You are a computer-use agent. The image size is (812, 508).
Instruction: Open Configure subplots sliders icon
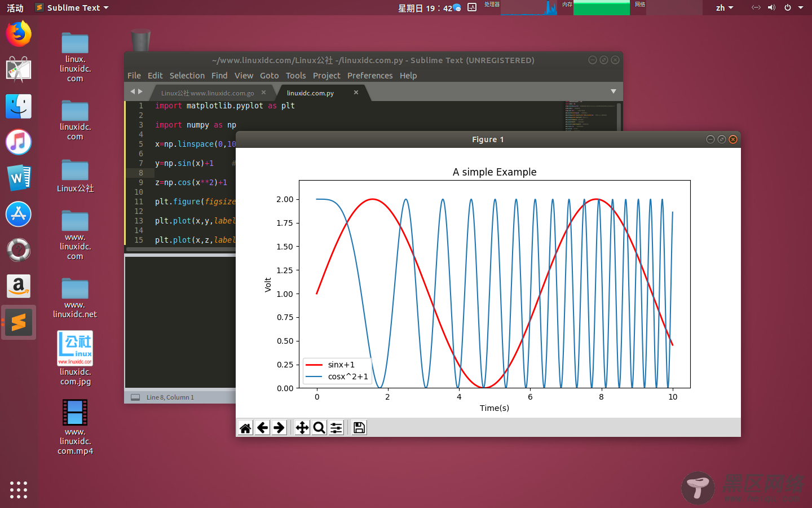tap(336, 428)
